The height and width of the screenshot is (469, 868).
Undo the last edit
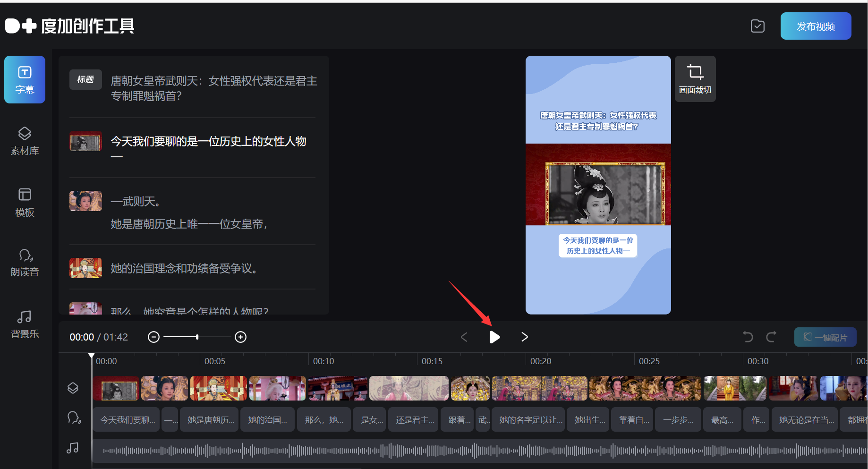pos(748,337)
